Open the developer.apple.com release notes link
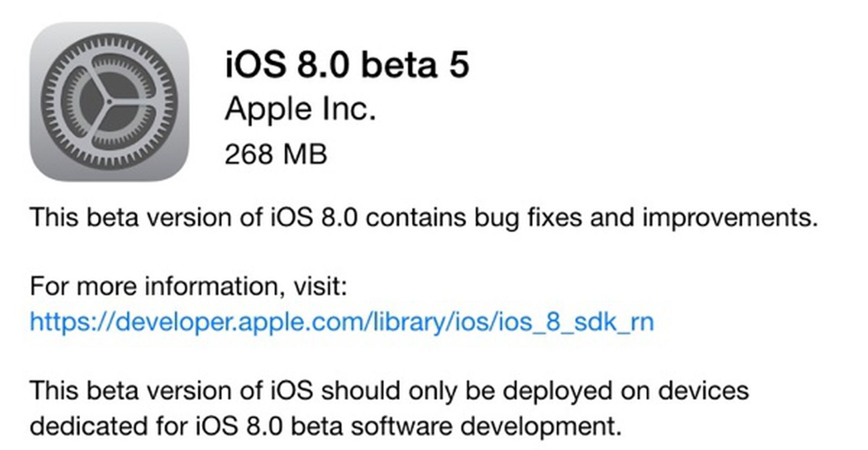The height and width of the screenshot is (450, 868). (x=342, y=322)
